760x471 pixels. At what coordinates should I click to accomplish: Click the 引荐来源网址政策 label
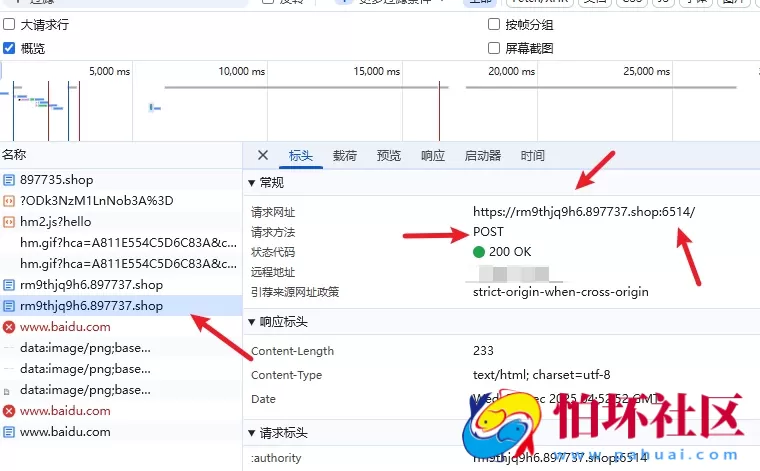click(x=295, y=292)
